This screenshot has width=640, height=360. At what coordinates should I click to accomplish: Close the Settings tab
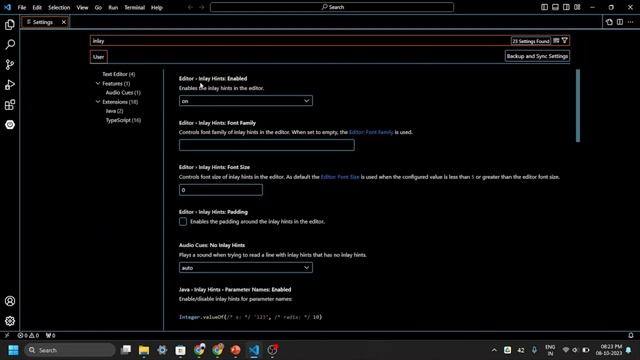coord(64,22)
